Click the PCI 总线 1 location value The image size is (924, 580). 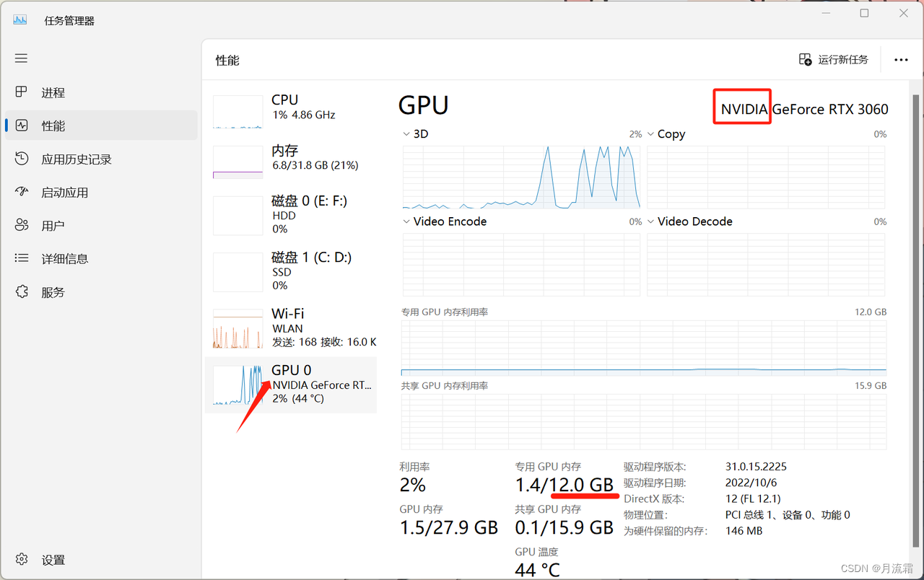click(788, 514)
